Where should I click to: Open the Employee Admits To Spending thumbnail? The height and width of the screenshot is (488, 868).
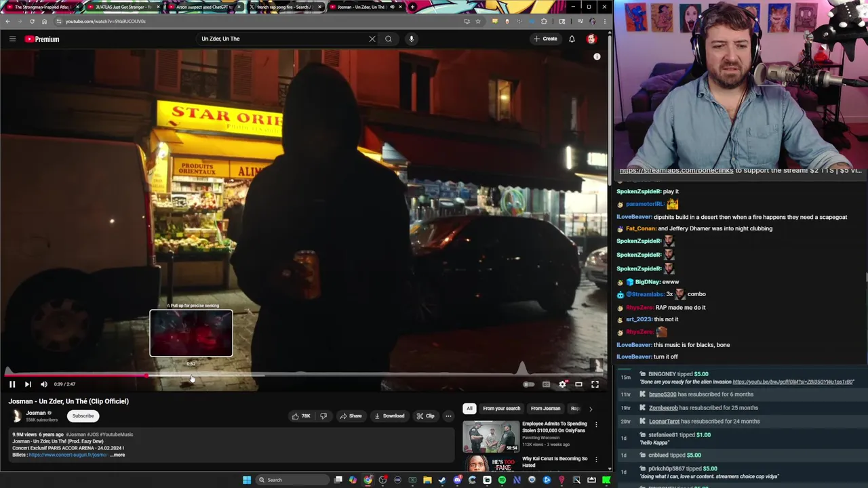(x=491, y=436)
